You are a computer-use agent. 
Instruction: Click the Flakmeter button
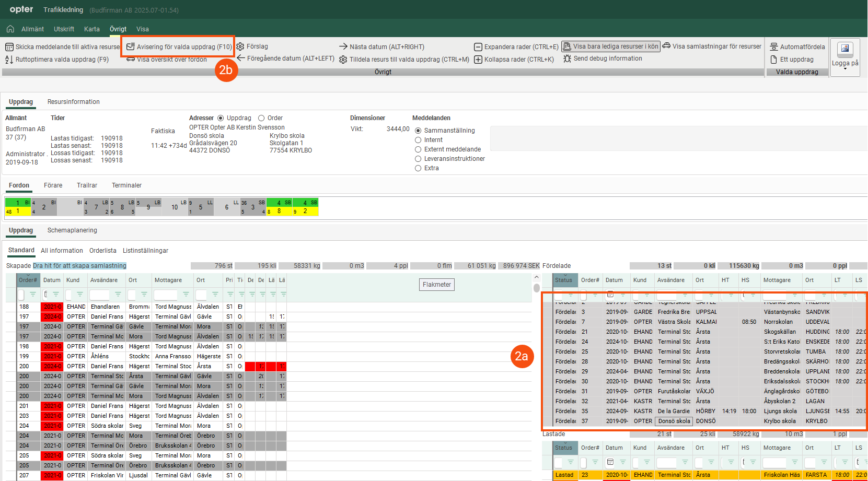click(x=437, y=285)
